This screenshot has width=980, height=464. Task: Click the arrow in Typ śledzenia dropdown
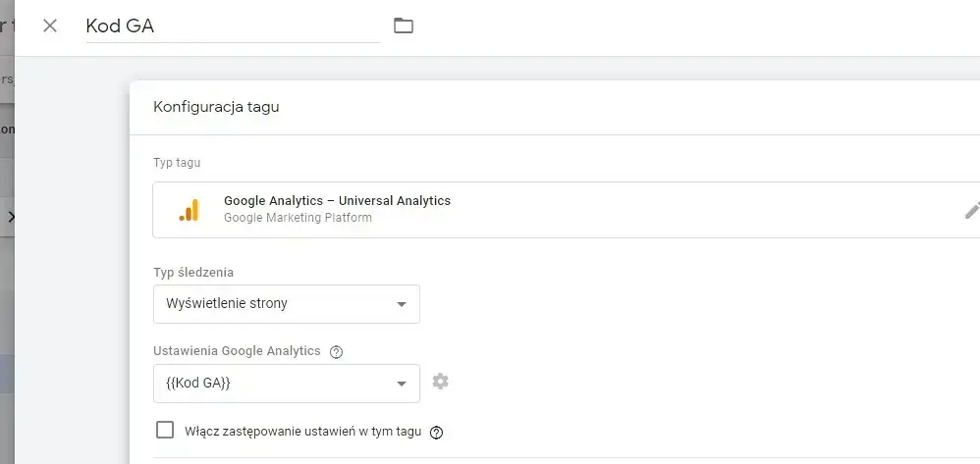(x=401, y=304)
